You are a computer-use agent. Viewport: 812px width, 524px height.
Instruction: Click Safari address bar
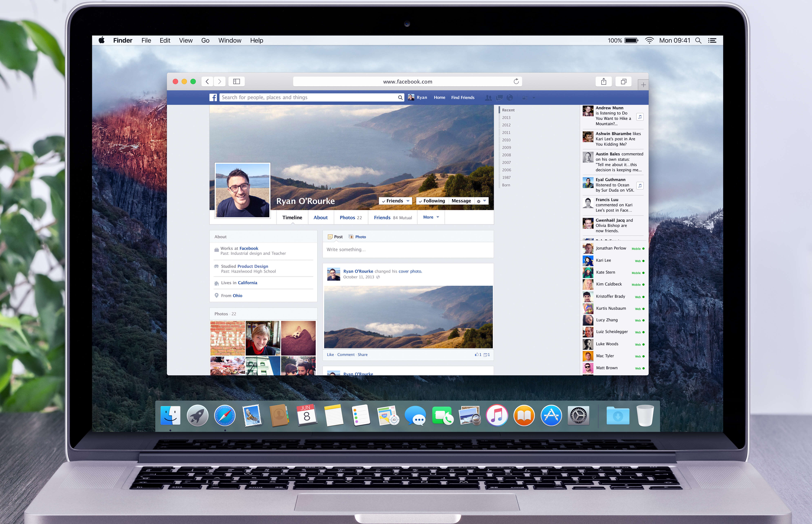[x=407, y=82]
